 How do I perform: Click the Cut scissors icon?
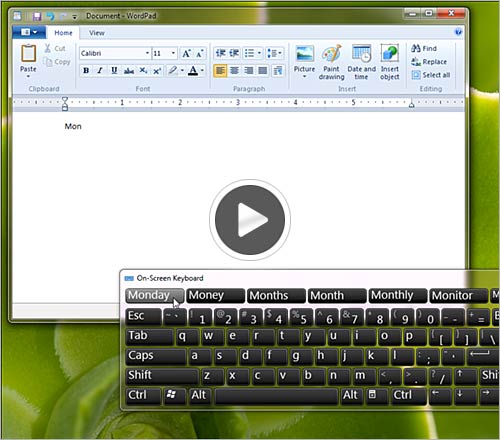click(x=48, y=48)
